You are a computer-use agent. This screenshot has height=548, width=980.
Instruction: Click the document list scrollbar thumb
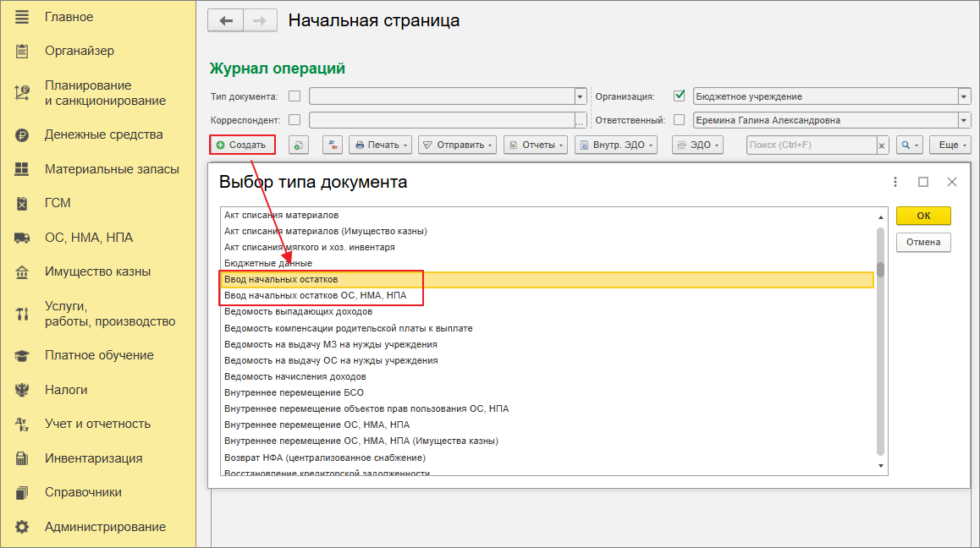coord(881,269)
